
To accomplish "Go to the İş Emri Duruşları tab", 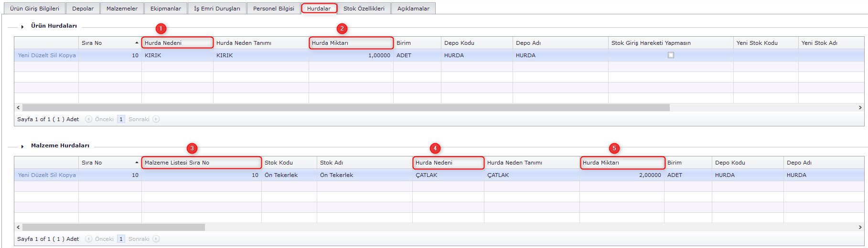I will 217,9.
